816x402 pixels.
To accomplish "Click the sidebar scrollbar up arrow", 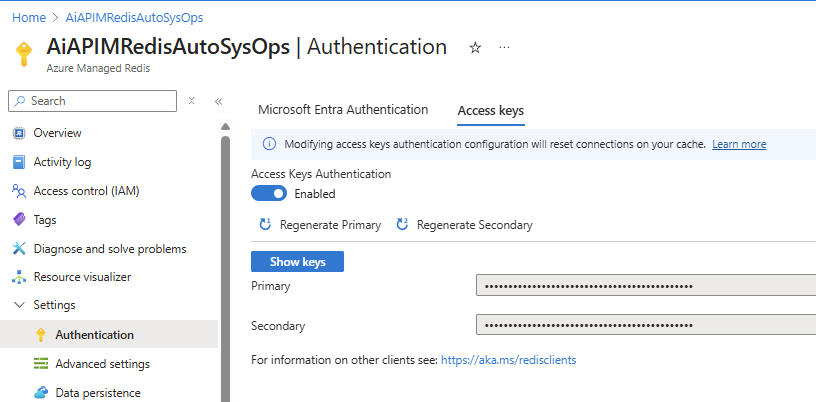I will pos(225,127).
